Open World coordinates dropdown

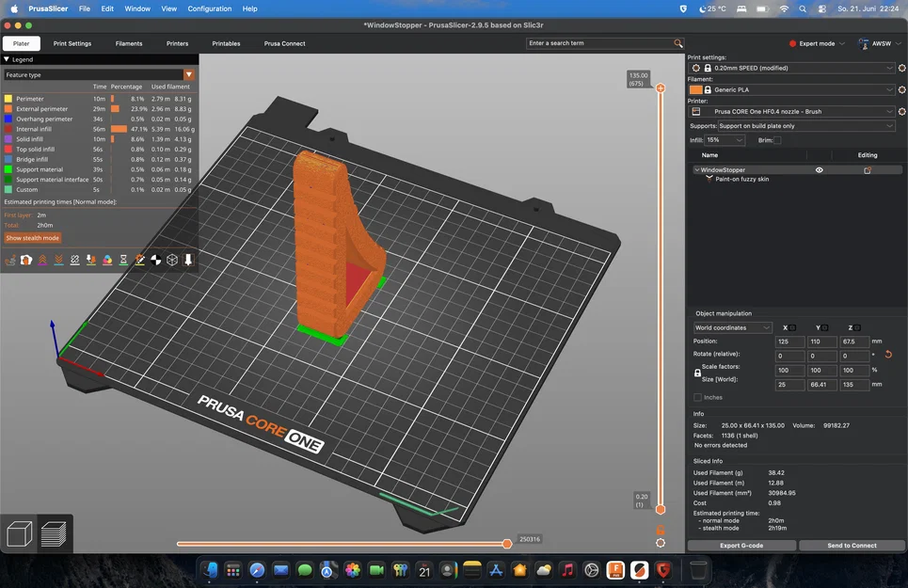point(733,327)
